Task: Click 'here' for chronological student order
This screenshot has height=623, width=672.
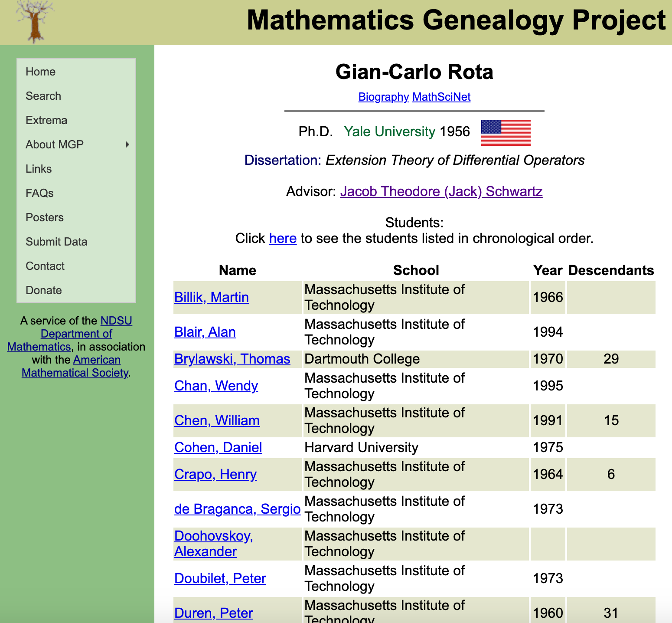Action: [283, 238]
